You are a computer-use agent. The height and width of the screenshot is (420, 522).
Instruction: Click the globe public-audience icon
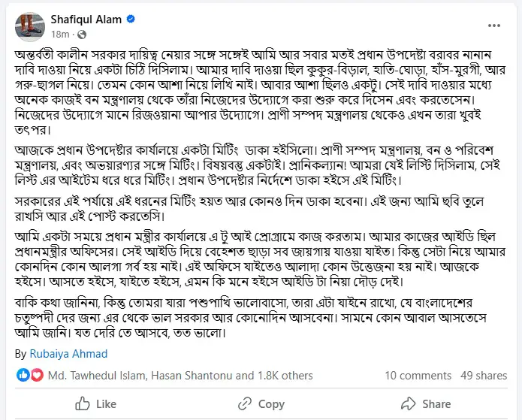pos(82,35)
